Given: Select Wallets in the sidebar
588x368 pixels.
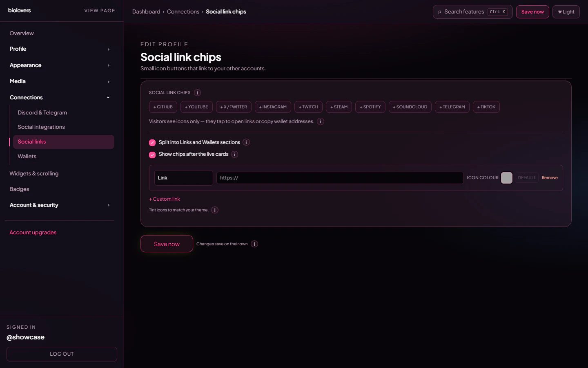Looking at the screenshot, I should coord(27,156).
